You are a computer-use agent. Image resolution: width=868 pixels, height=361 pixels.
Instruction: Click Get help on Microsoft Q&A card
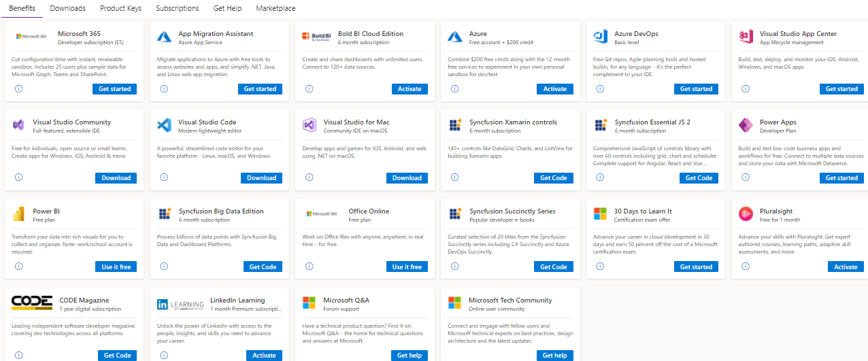tap(410, 356)
